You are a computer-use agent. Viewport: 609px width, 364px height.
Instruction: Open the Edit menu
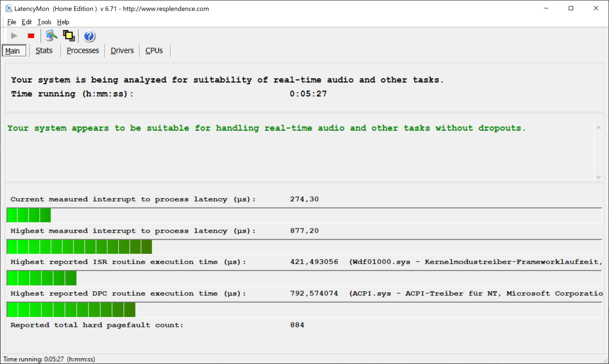[x=27, y=22]
